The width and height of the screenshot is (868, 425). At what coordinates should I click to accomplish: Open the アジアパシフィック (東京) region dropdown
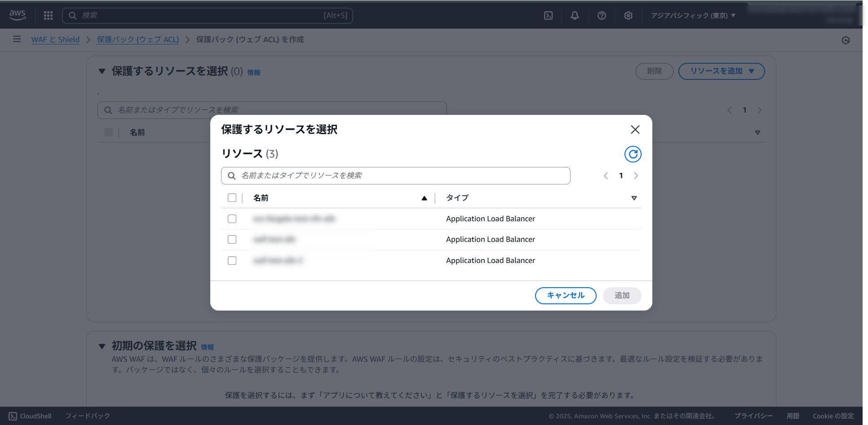coord(693,16)
